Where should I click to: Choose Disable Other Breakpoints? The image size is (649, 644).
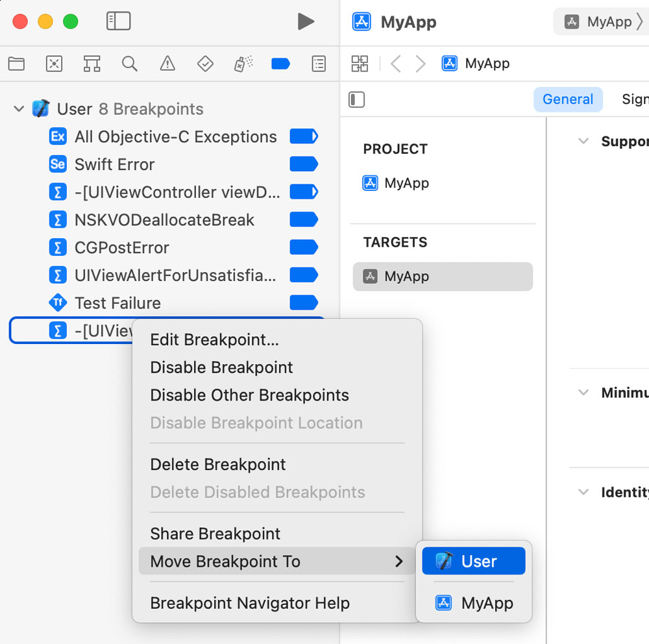[x=277, y=395]
